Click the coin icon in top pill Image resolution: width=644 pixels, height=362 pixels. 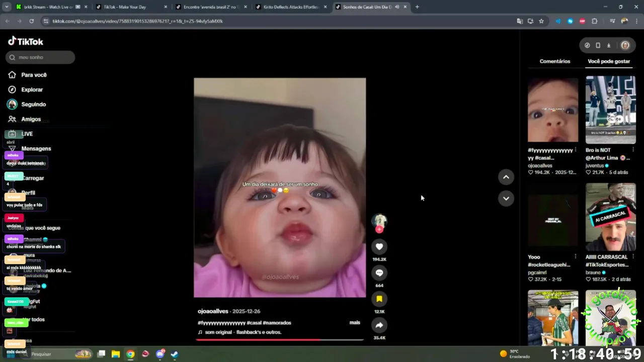[x=587, y=45]
